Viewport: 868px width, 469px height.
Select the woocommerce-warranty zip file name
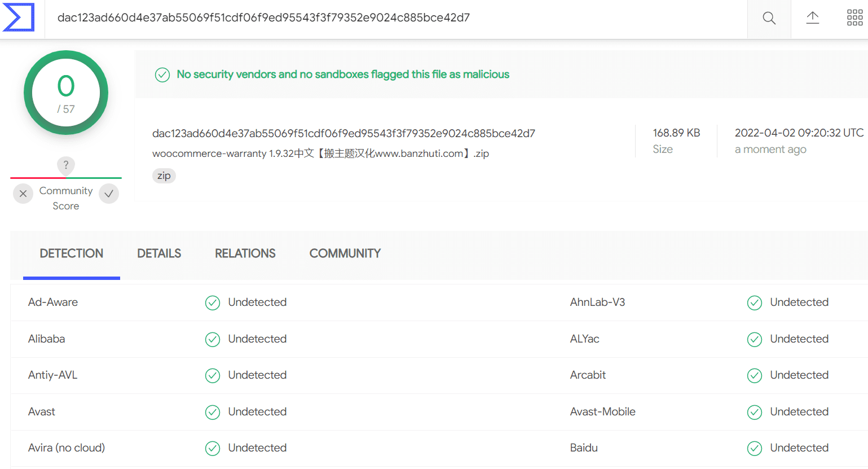(320, 154)
